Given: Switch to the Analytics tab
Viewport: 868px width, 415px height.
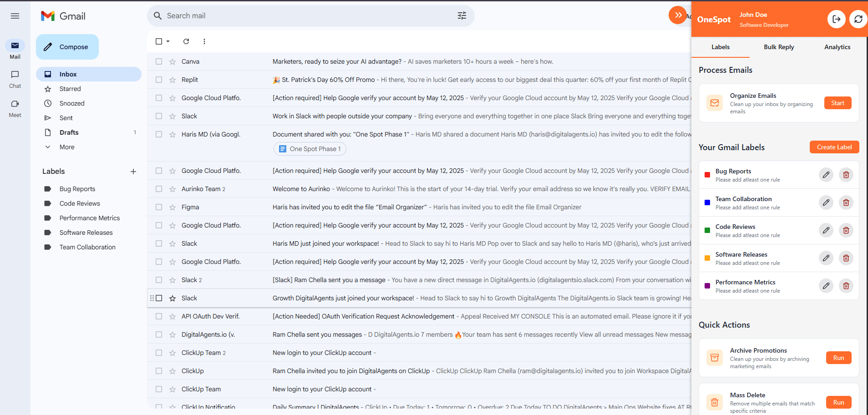Looking at the screenshot, I should click(837, 47).
